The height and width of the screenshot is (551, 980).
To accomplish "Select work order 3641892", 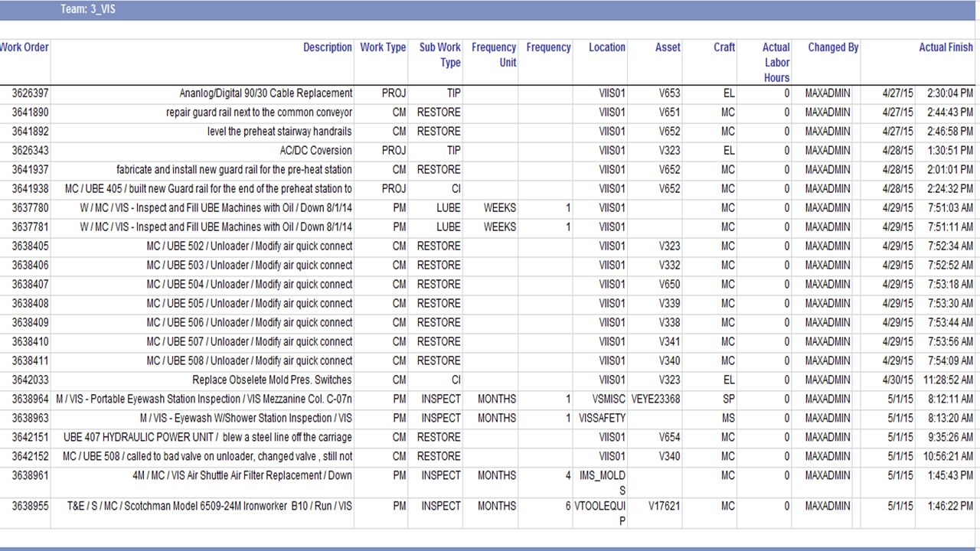I will pos(31,132).
